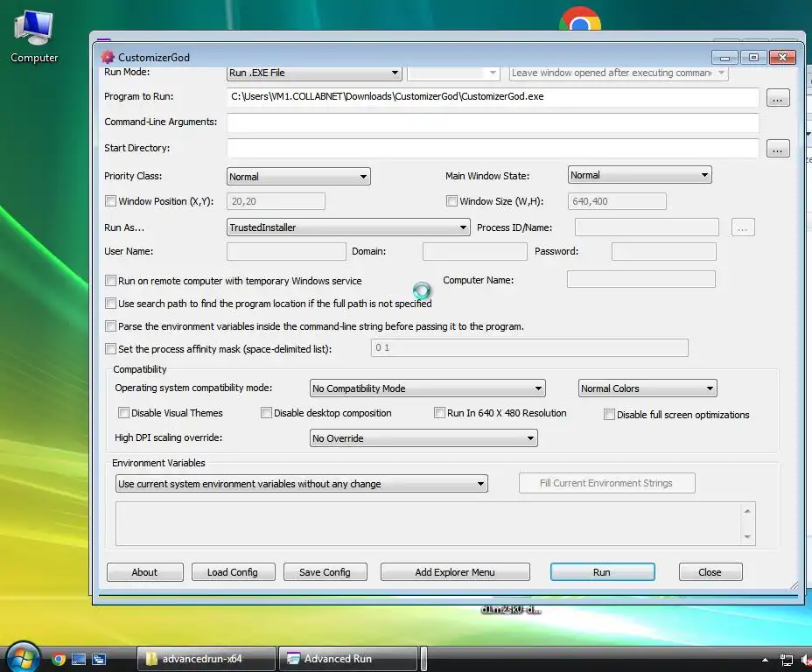Click the About button
Image resolution: width=812 pixels, height=672 pixels.
[144, 572]
